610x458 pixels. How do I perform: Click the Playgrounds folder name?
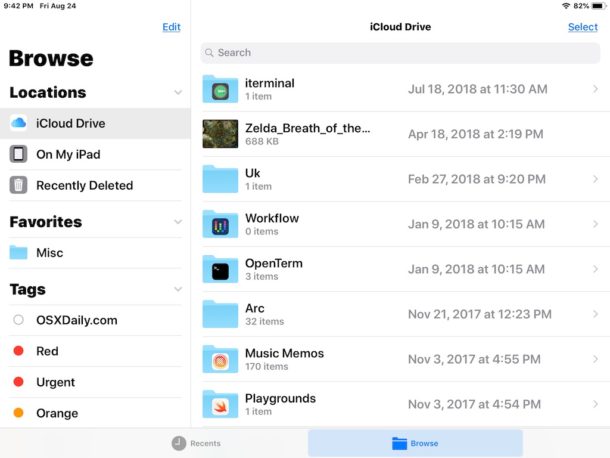[x=280, y=398]
